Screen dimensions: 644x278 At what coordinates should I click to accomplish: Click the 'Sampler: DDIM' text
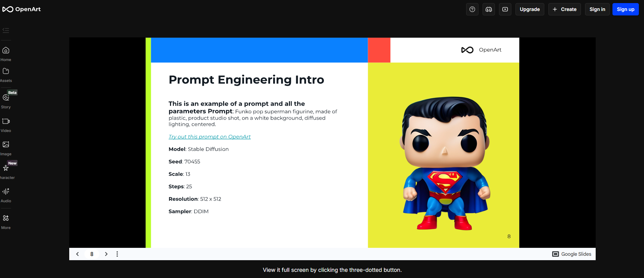(189, 211)
